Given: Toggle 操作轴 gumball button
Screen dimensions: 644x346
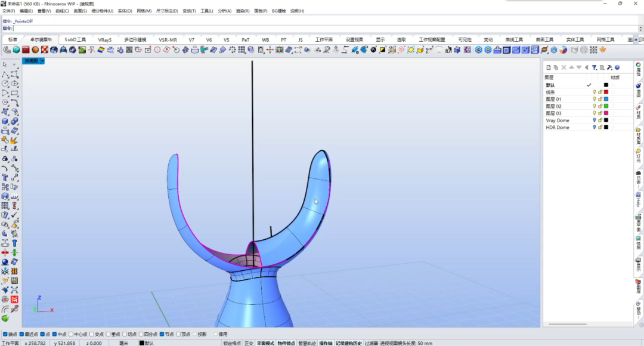Looking at the screenshot, I should pyautogui.click(x=326, y=343).
